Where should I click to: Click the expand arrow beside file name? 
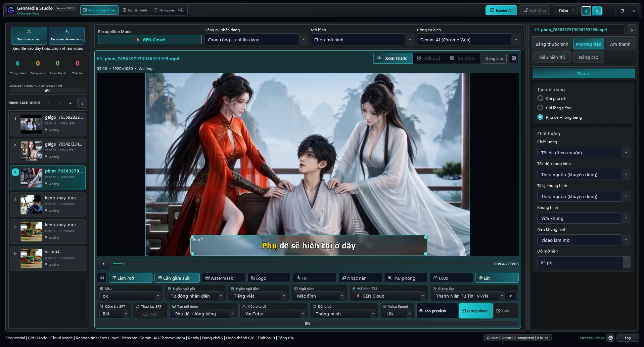[632, 30]
